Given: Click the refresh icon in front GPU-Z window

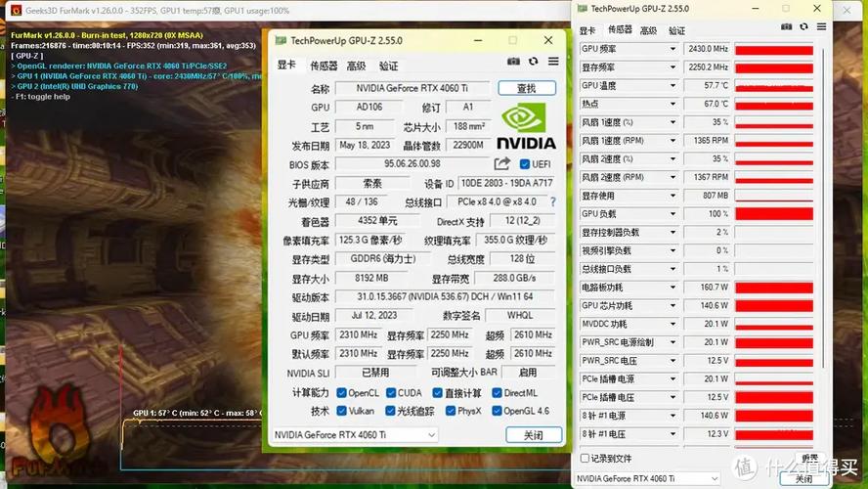Looking at the screenshot, I should pos(533,61).
